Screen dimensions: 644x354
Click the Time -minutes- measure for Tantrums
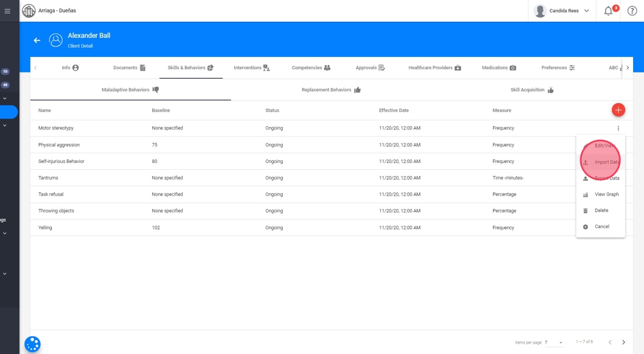click(508, 178)
